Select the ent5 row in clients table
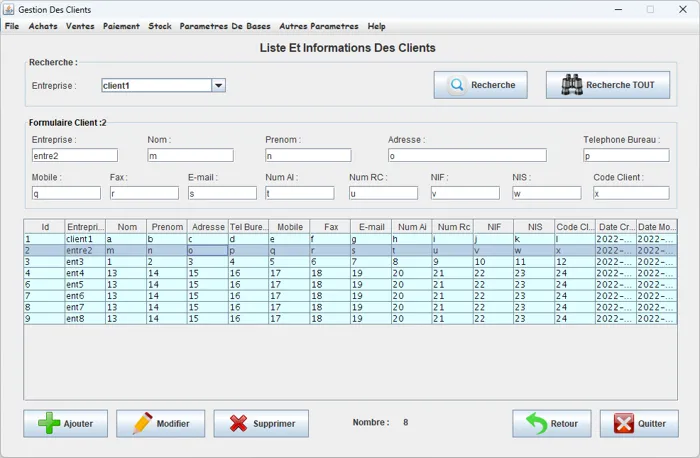Screen dimensions: 700x458 85,284
